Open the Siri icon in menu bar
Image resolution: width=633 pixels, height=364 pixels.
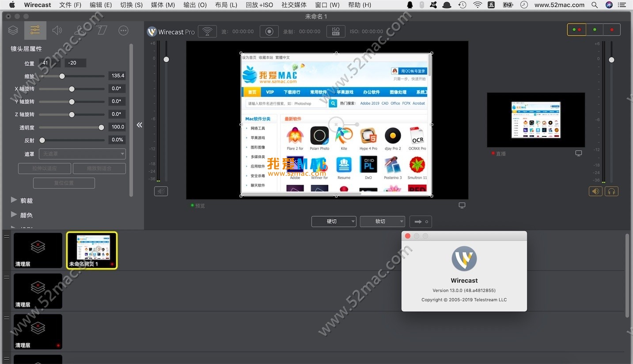(x=609, y=5)
